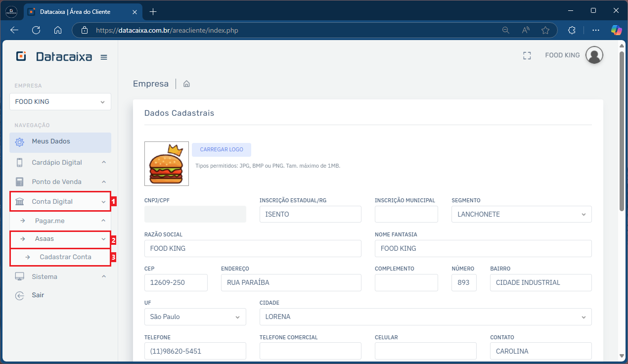Open Cadastrar Conta under Asaas
This screenshot has width=628, height=364.
(65, 257)
